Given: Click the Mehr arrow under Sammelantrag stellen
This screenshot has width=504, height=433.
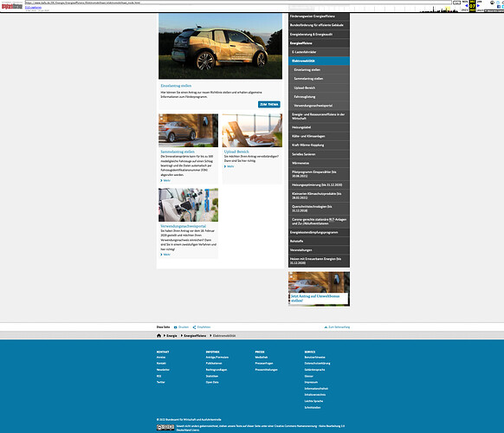Looking at the screenshot, I should (161, 181).
